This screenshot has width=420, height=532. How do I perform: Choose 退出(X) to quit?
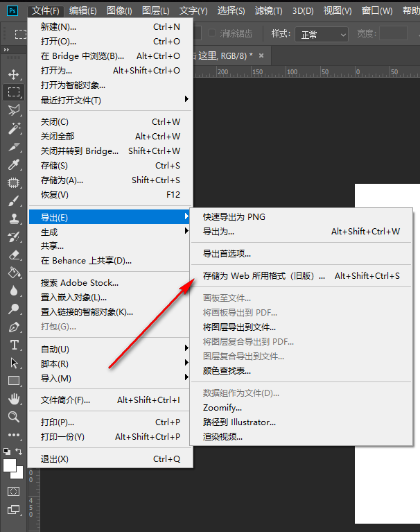point(111,459)
